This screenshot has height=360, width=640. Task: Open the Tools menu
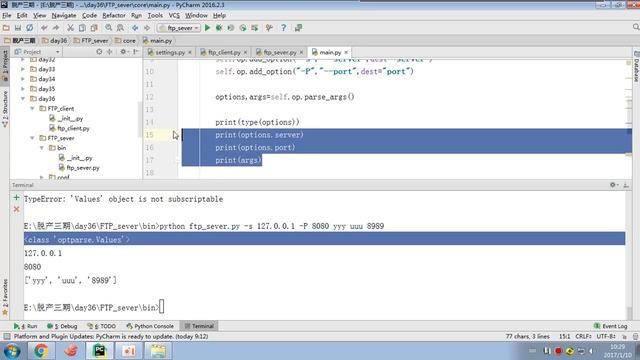tap(155, 16)
